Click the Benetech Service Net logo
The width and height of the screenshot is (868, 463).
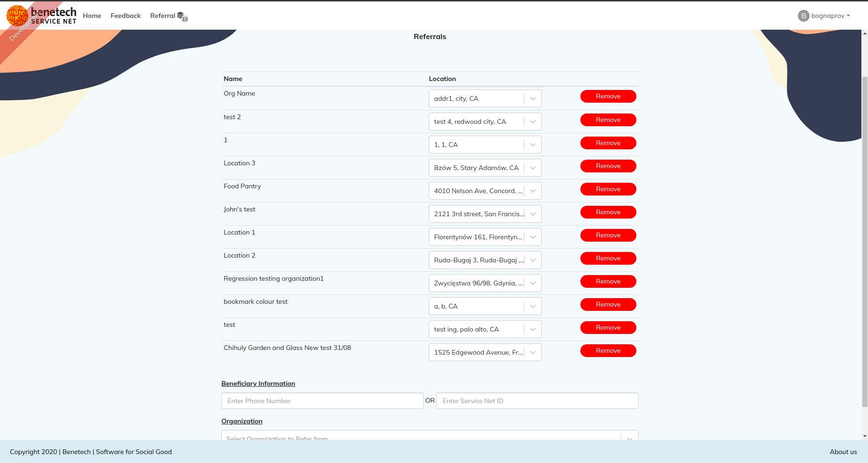(x=41, y=15)
